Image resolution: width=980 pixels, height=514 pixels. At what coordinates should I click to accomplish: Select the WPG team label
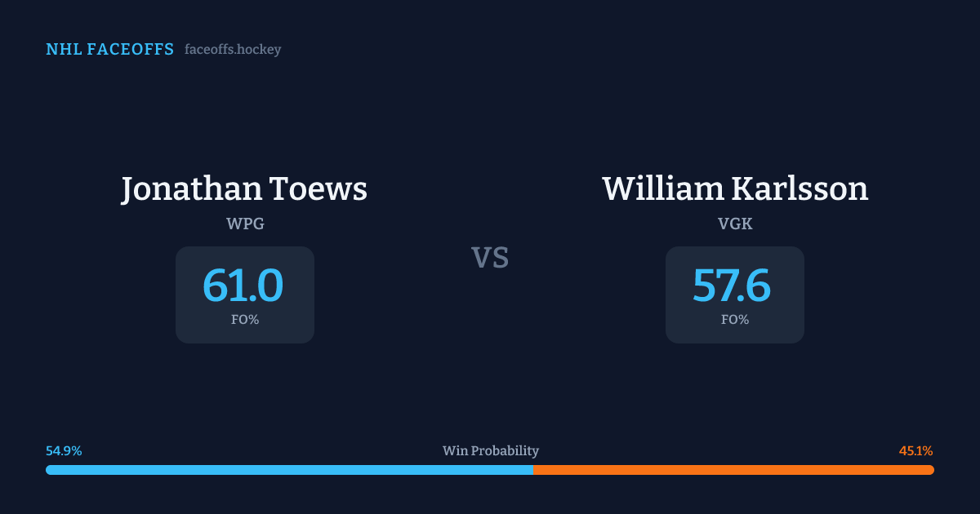pyautogui.click(x=245, y=224)
